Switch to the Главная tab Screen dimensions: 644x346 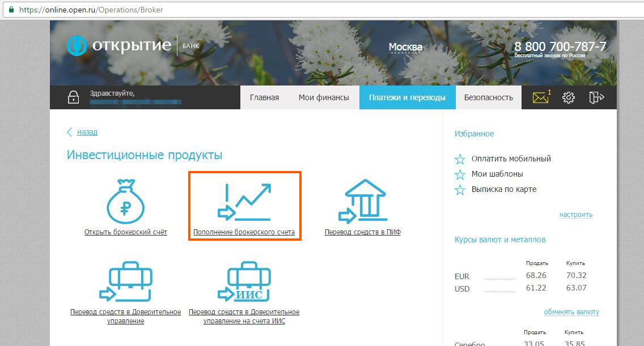[264, 97]
